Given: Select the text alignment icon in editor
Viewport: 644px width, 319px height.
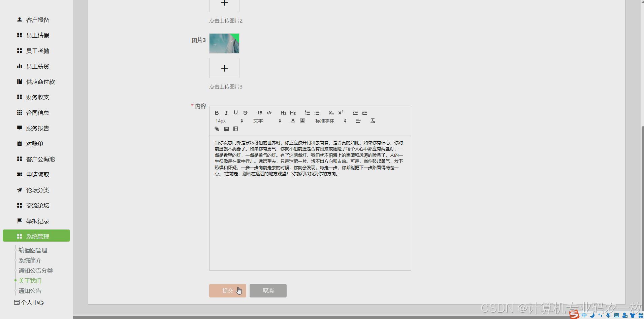Looking at the screenshot, I should 358,120.
